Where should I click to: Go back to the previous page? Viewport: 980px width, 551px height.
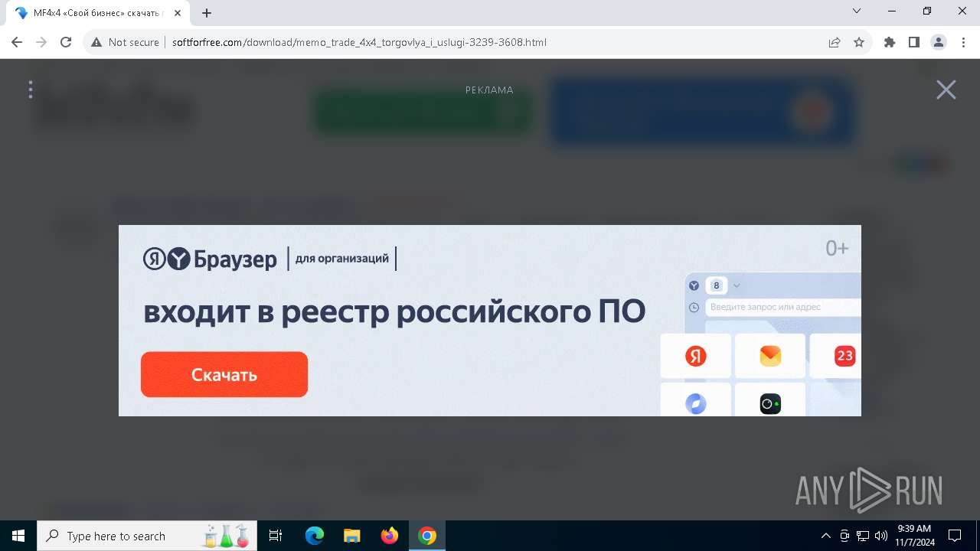(17, 42)
